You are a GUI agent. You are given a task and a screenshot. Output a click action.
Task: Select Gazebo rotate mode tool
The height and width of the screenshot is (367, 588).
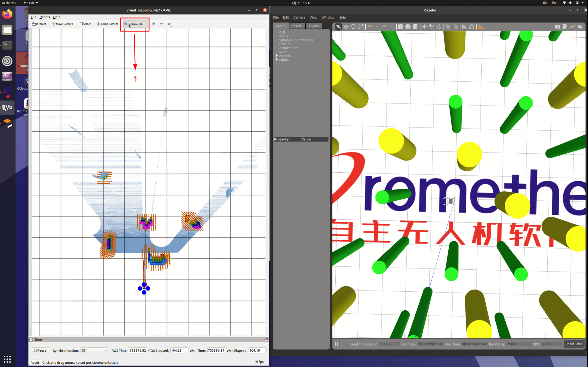[x=353, y=27]
